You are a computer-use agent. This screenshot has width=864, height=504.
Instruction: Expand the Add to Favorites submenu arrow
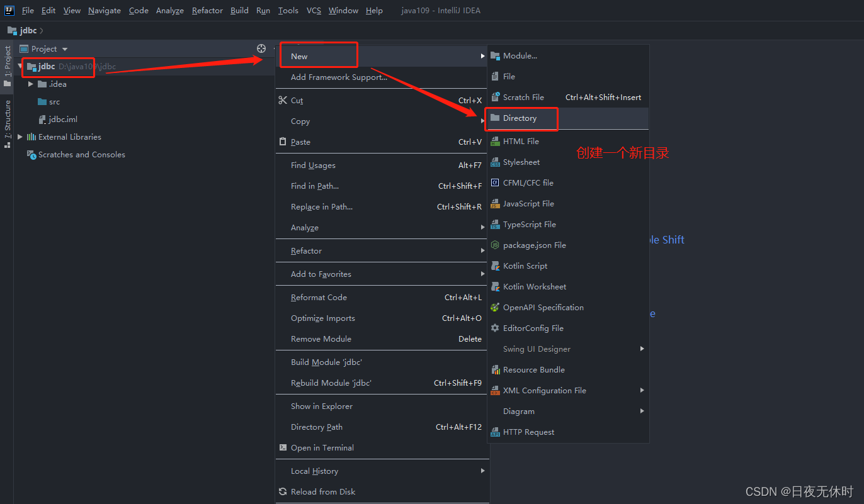(482, 274)
